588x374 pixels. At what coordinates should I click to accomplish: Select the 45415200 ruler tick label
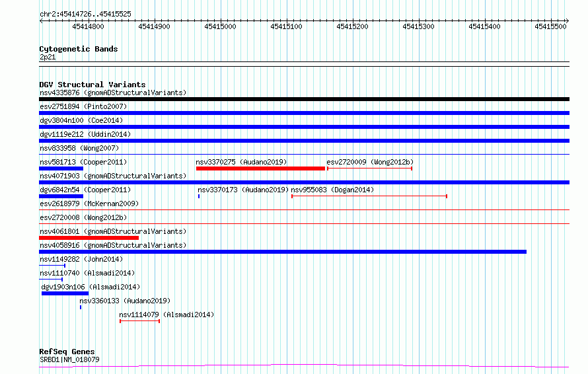(x=353, y=26)
